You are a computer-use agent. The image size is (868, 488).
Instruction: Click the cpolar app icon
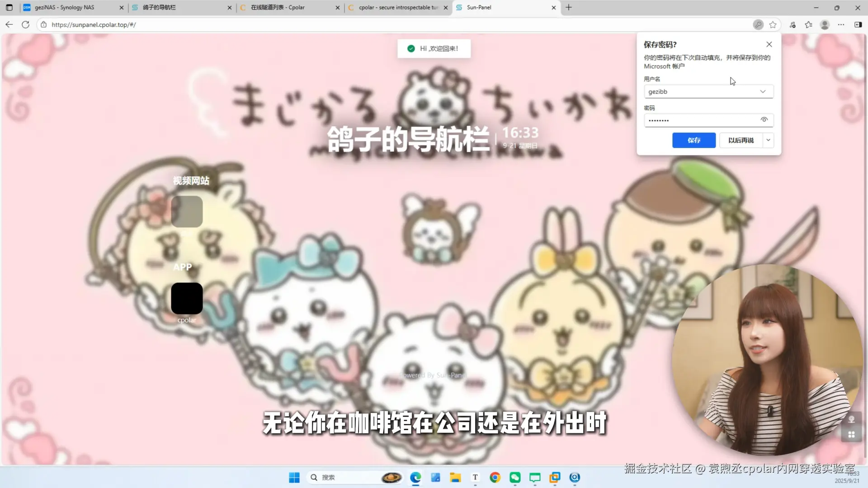(x=187, y=298)
